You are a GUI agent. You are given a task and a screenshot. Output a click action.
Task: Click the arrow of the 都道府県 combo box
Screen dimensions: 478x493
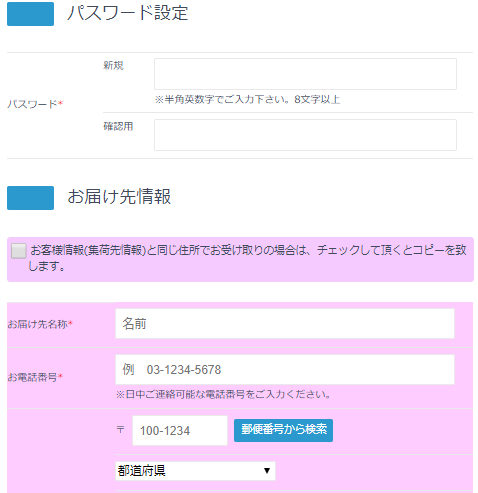click(x=267, y=471)
